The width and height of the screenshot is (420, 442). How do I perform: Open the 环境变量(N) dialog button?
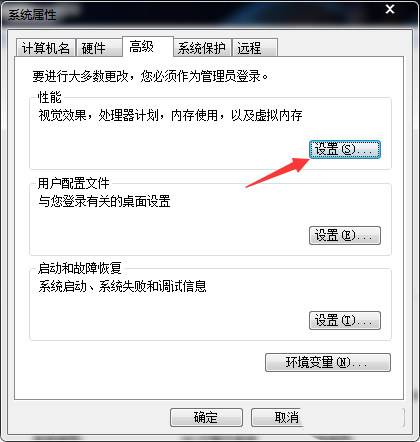[x=328, y=362]
